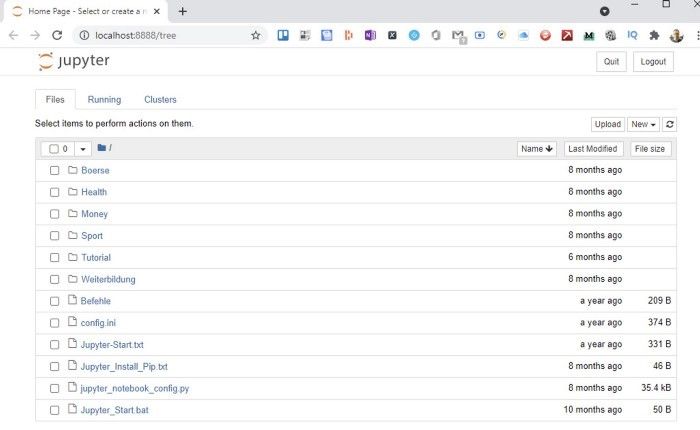Tick the checkbox for Jupyter_Start.bat
700x430 pixels.
coord(54,410)
